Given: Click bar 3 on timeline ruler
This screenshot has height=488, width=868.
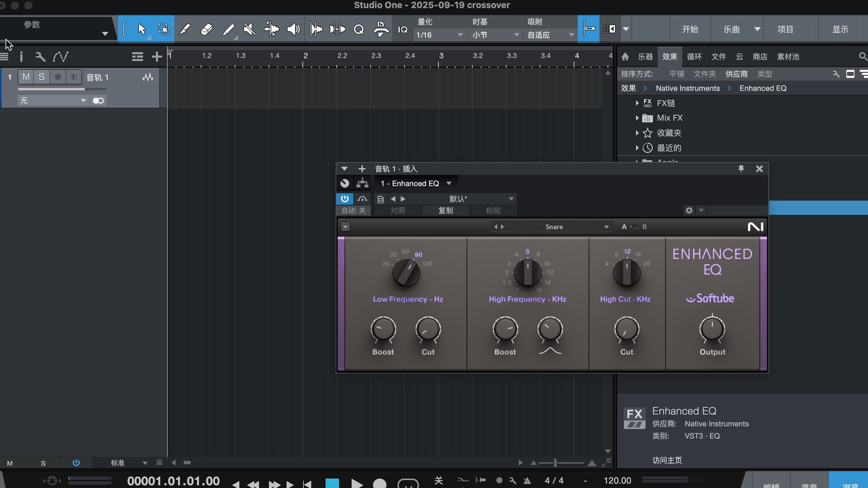Looking at the screenshot, I should (x=441, y=56).
